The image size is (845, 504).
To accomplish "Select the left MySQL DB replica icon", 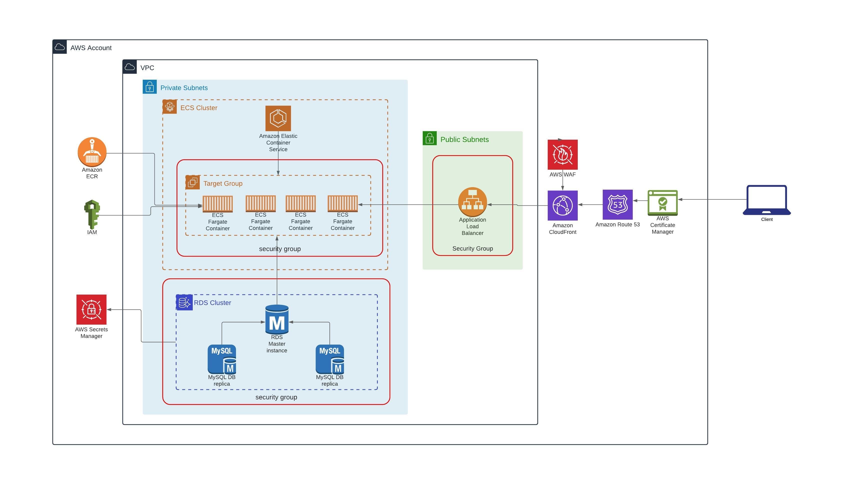I will [x=221, y=361].
